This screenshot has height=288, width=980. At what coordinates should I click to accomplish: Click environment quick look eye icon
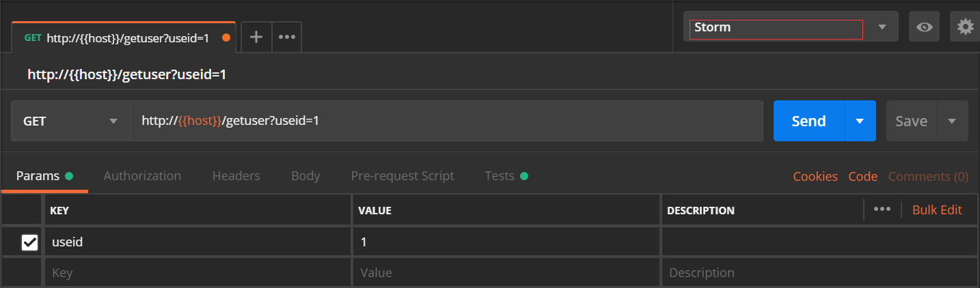point(924,27)
